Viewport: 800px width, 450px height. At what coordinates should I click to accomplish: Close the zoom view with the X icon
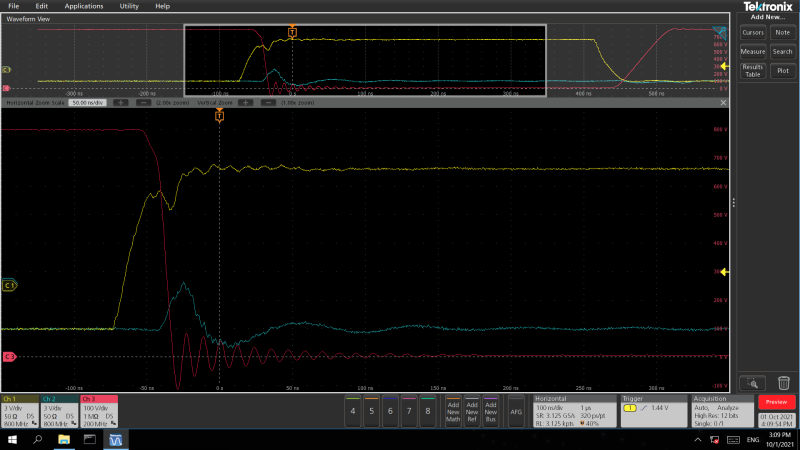[x=723, y=102]
